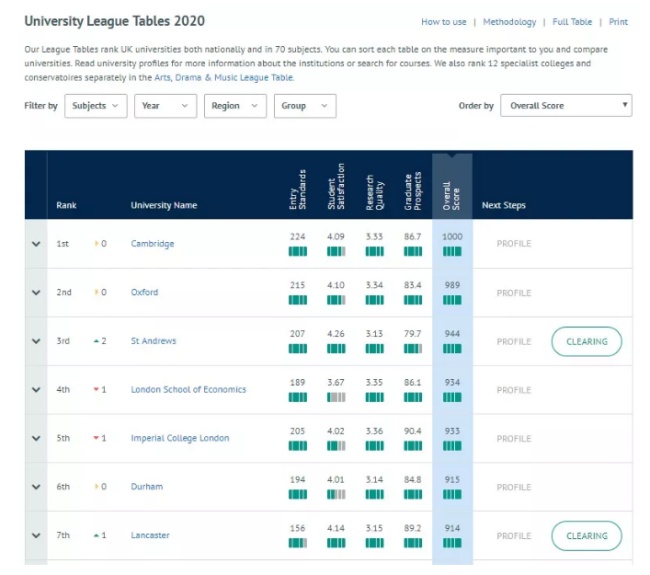View Profile for Imperial College London
650x575 pixels.
coord(514,438)
